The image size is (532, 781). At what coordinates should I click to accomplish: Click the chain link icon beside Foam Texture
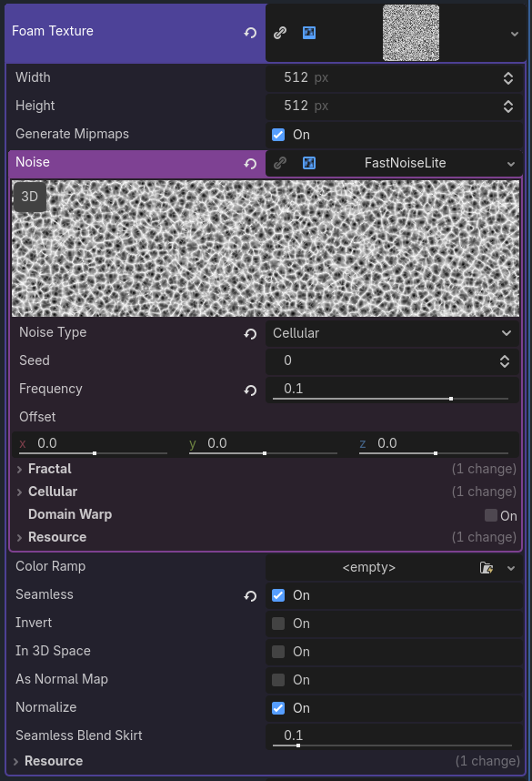[x=280, y=32]
